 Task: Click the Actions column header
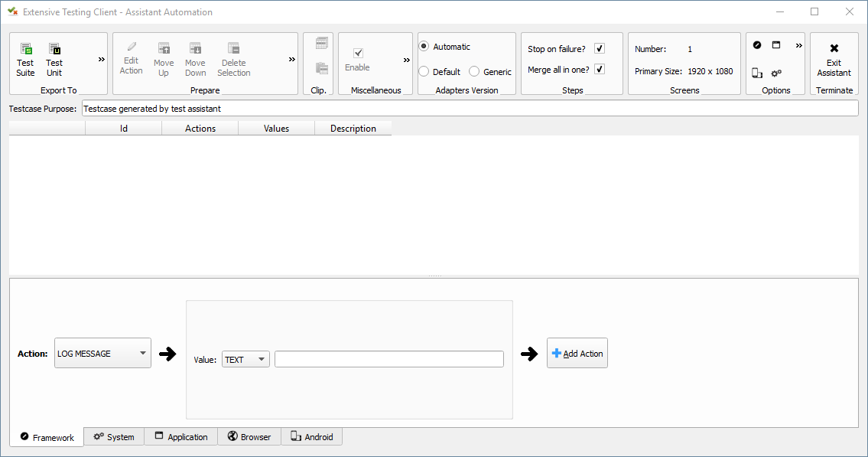200,128
